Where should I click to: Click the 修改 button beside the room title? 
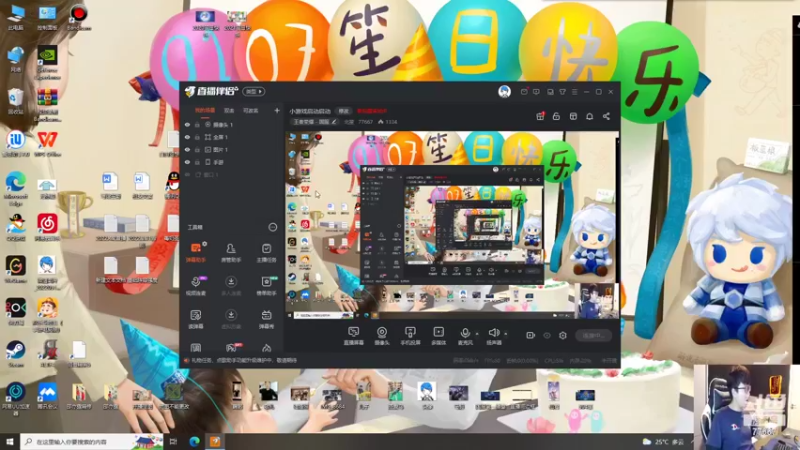click(344, 111)
